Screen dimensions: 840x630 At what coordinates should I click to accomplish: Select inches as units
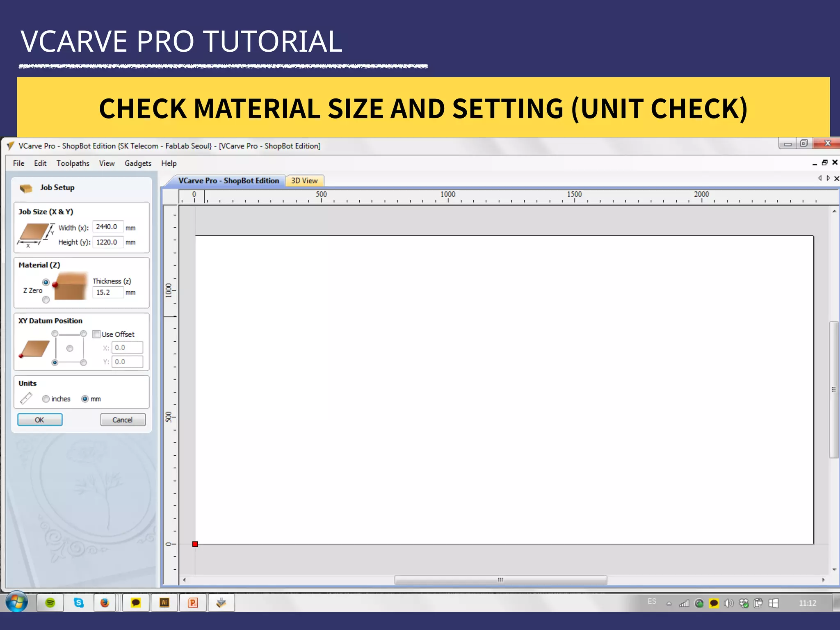pos(46,399)
